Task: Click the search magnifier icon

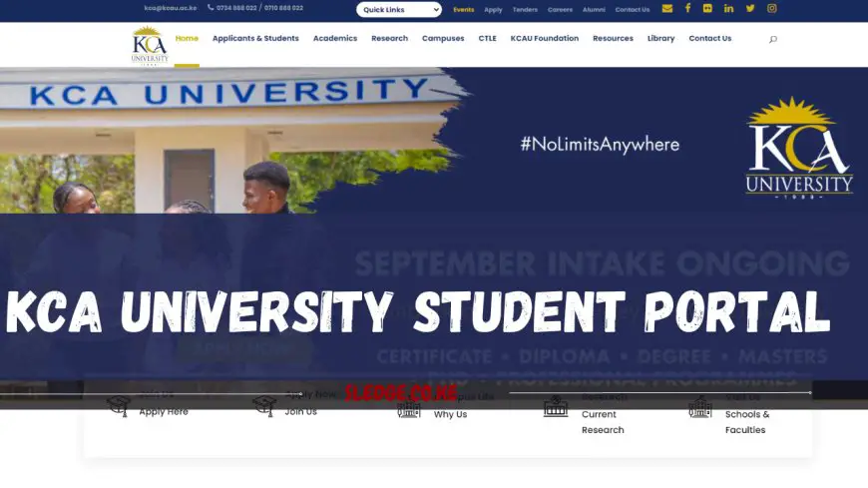Action: [773, 39]
